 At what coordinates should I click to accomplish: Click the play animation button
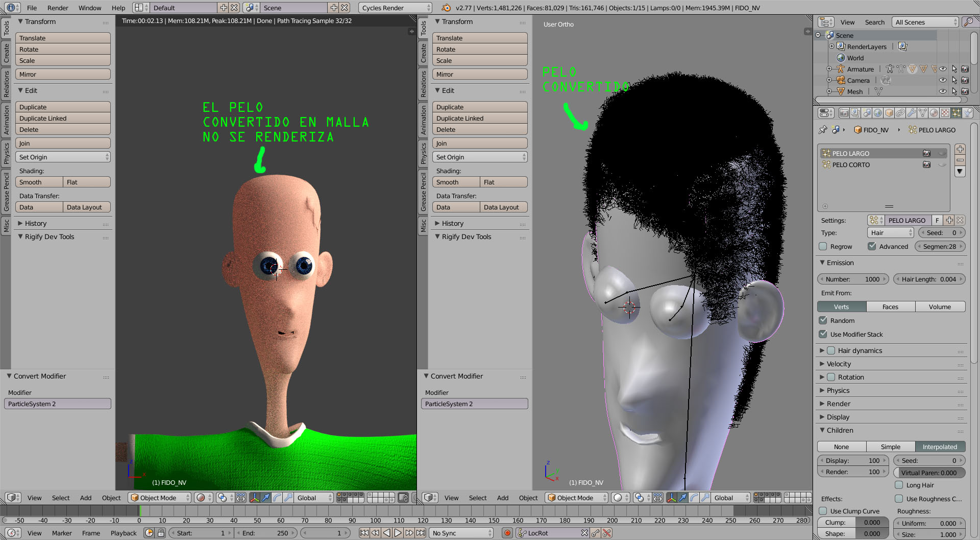coord(398,533)
